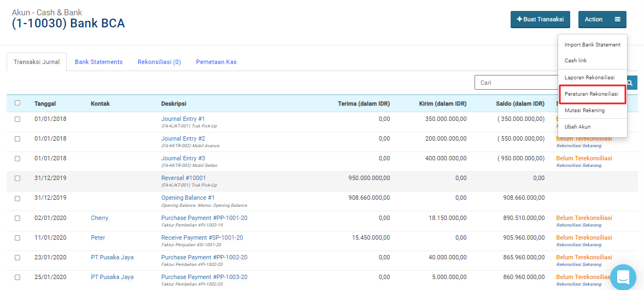Screen dimensions: 644x290
Task: Check the Journal Entry #3 row checkbox
Action: 17,159
